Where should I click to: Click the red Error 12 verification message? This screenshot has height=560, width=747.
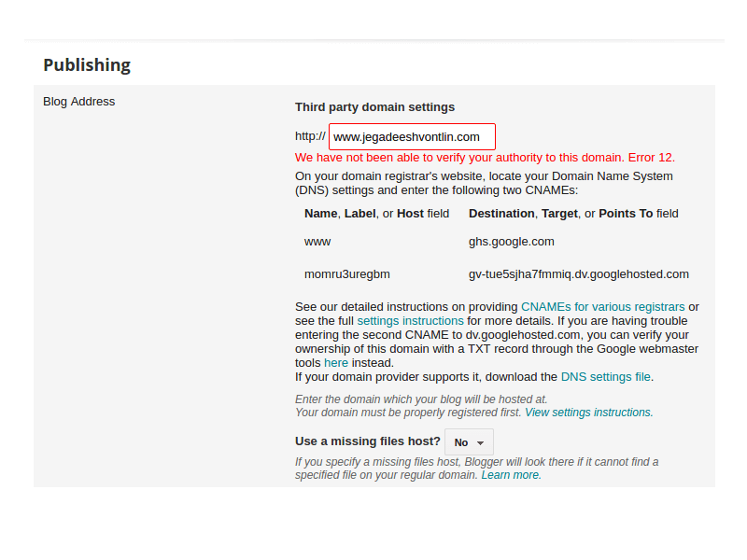click(x=485, y=158)
